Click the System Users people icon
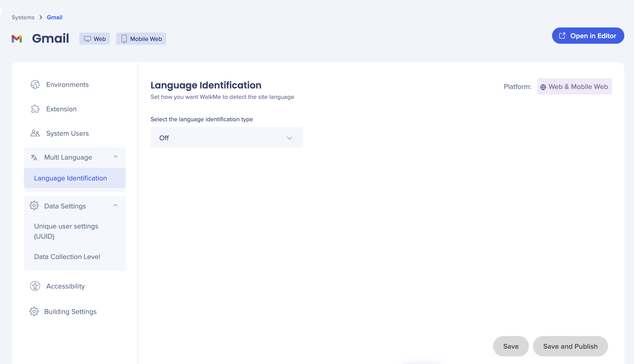 point(35,133)
